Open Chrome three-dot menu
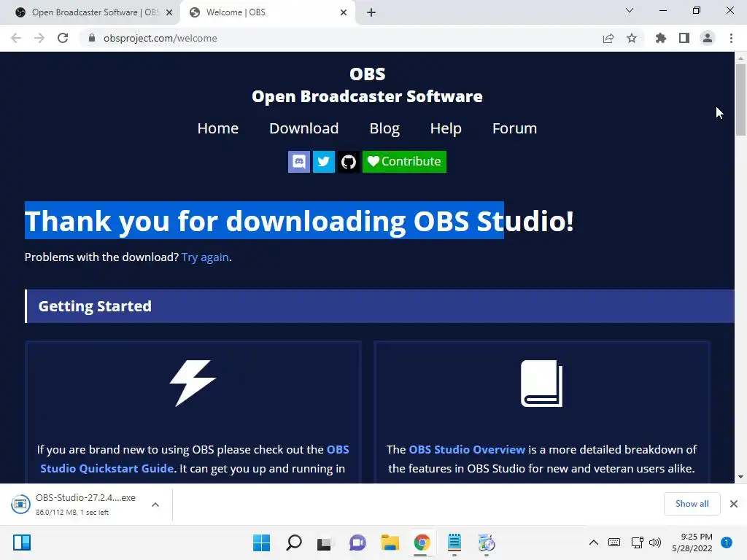747x560 pixels. pos(731,38)
